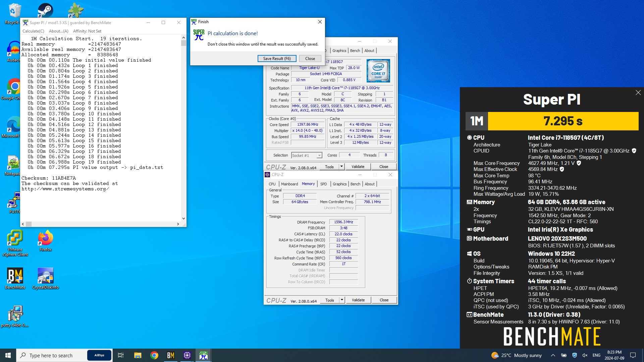
Task: Click Super PI vertical scrollbar up arrow
Action: coord(183,38)
